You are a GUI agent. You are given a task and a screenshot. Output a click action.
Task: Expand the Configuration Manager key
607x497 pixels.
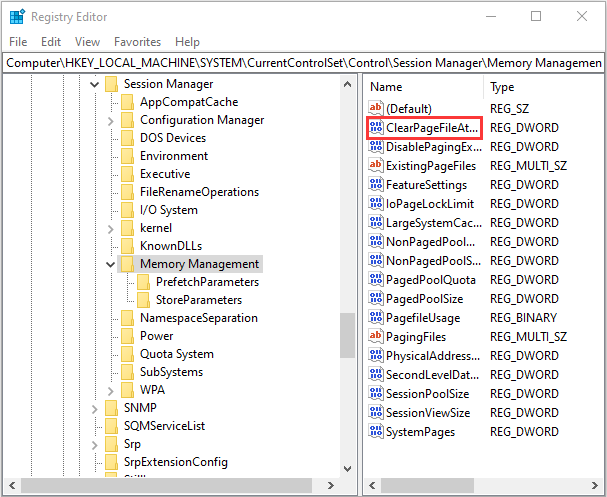pyautogui.click(x=110, y=120)
